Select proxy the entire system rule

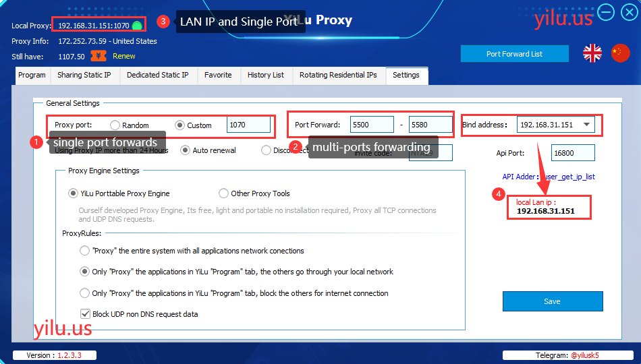[x=84, y=251]
